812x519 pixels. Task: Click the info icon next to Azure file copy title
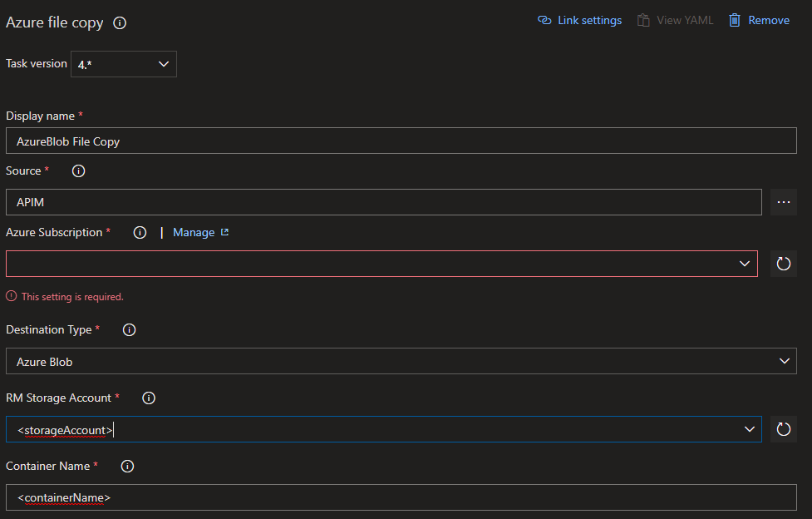pyautogui.click(x=120, y=23)
